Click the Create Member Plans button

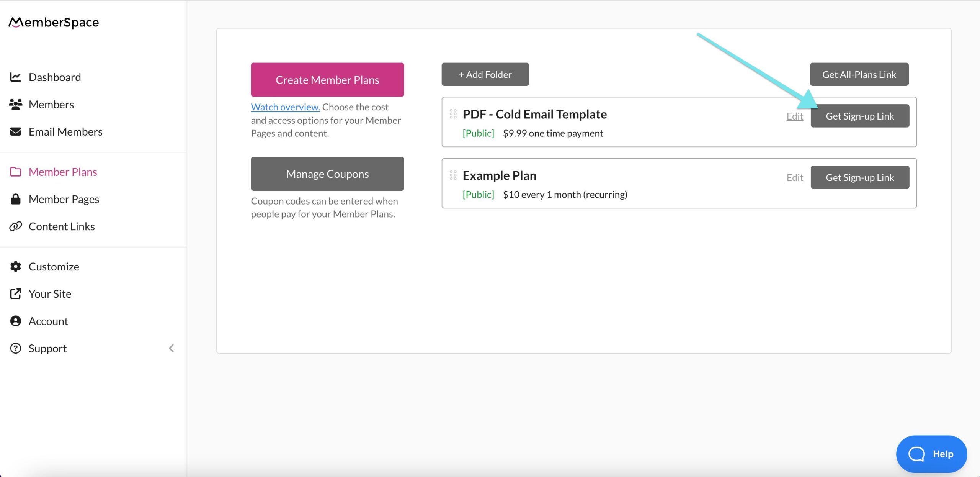327,79
